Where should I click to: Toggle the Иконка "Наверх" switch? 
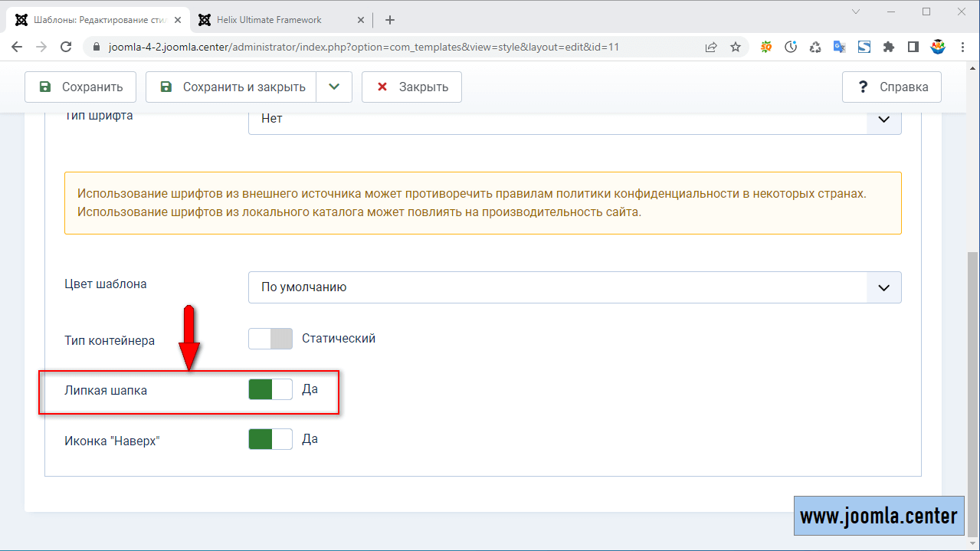[270, 439]
